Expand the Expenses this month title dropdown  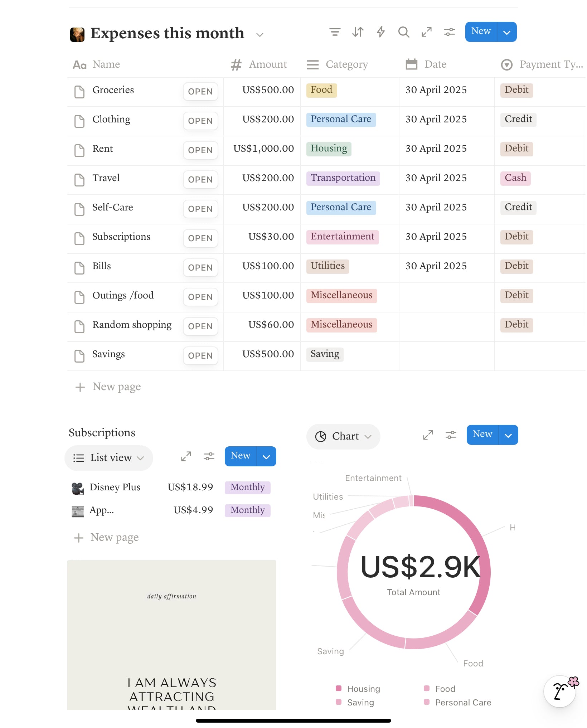260,35
